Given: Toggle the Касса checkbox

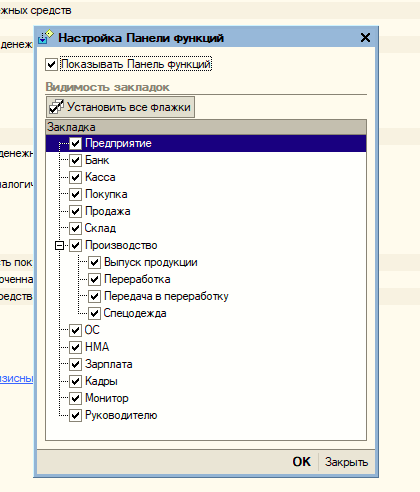Looking at the screenshot, I should tap(75, 177).
